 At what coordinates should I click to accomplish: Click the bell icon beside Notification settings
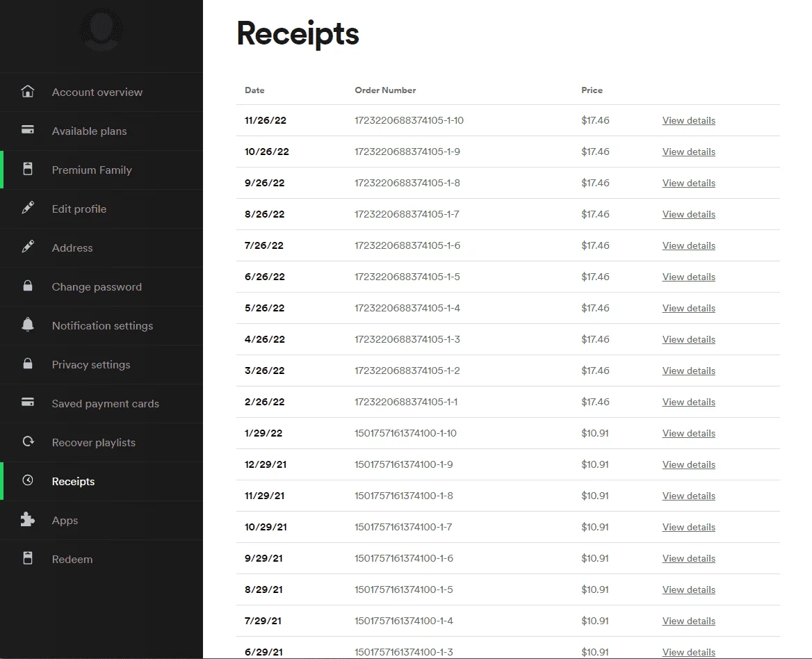point(27,325)
